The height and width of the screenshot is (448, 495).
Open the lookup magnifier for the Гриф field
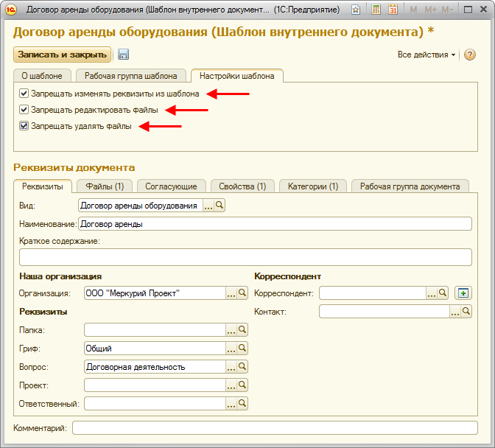coord(242,349)
